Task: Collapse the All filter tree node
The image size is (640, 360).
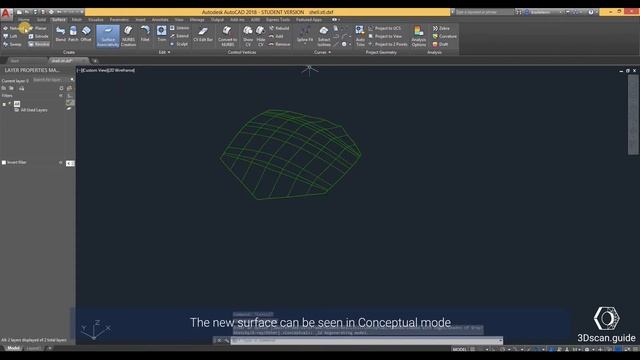Action: [4, 104]
